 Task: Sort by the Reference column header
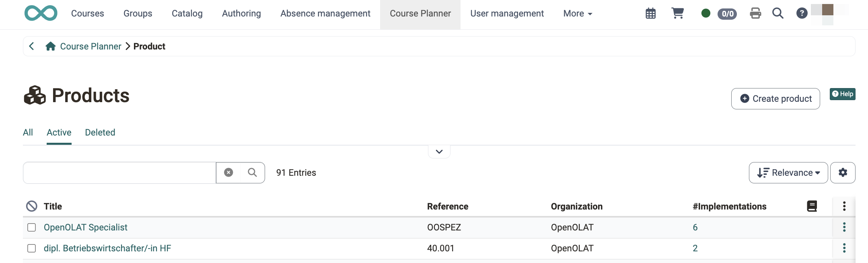448,206
